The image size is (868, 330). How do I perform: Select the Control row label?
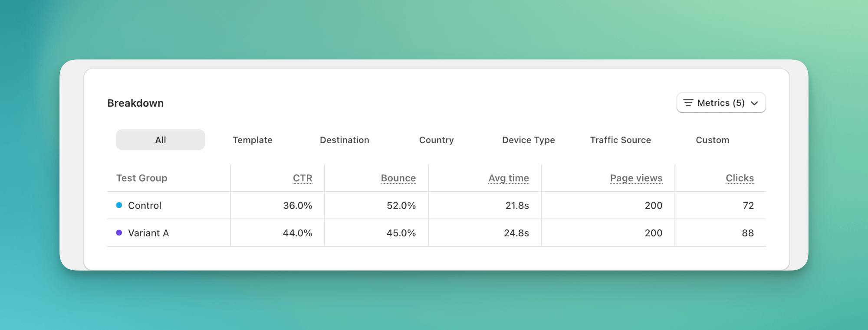[145, 206]
